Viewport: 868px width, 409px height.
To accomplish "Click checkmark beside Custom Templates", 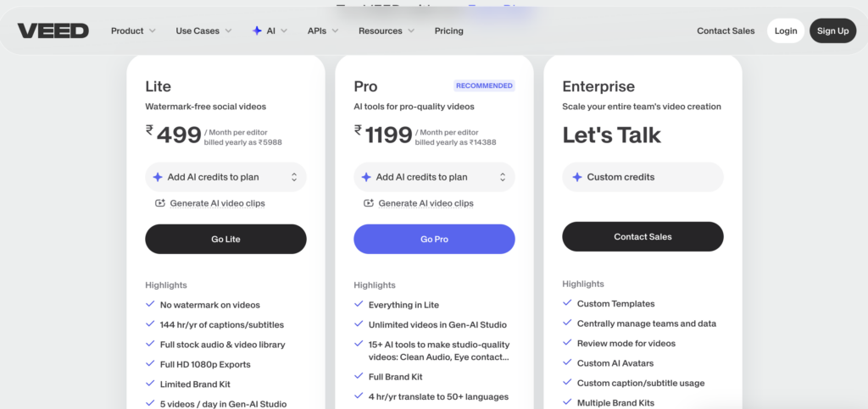I will pos(567,303).
